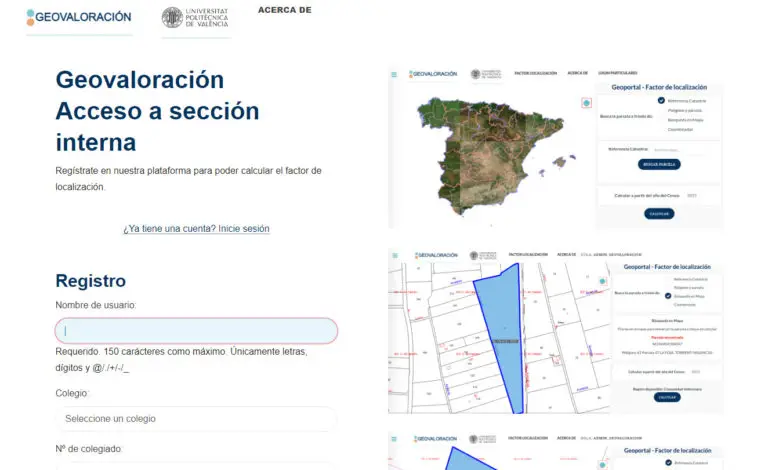Screen dimensions: 768x470
Task: Click the layers icon beside the Spain map
Action: pos(586,103)
